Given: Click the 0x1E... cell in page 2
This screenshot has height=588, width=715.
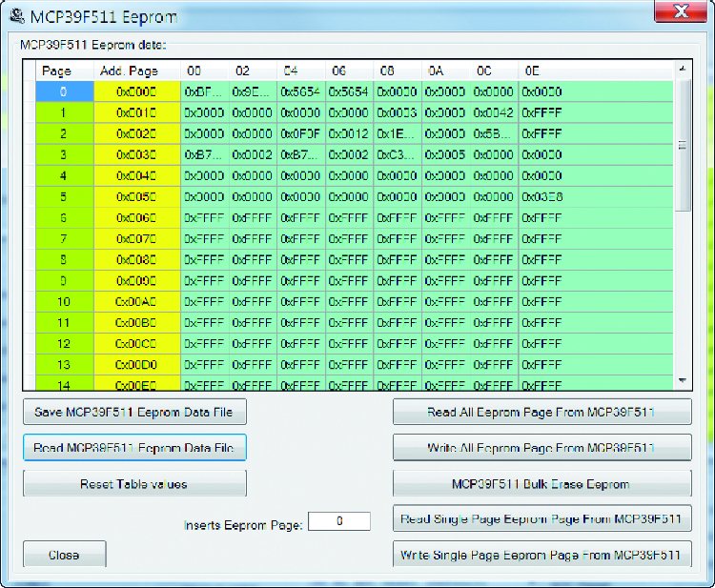Looking at the screenshot, I should (398, 133).
